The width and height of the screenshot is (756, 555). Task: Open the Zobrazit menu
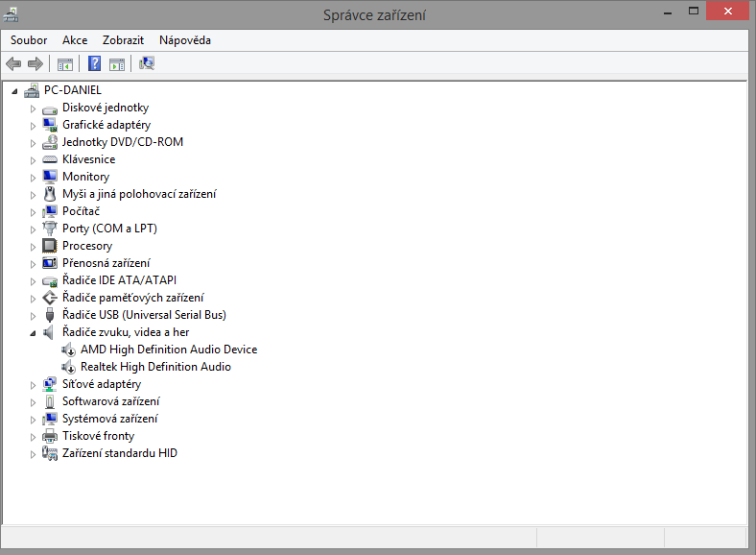pyautogui.click(x=123, y=40)
